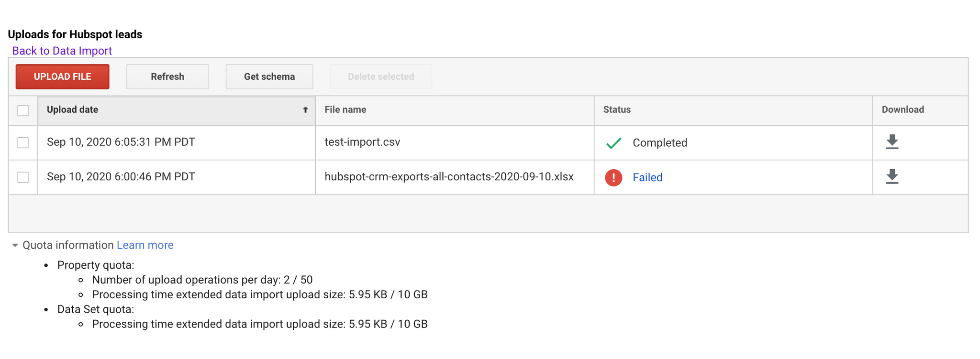Click the Upload date sort arrow
Screen dimensions: 980x359
tap(305, 110)
